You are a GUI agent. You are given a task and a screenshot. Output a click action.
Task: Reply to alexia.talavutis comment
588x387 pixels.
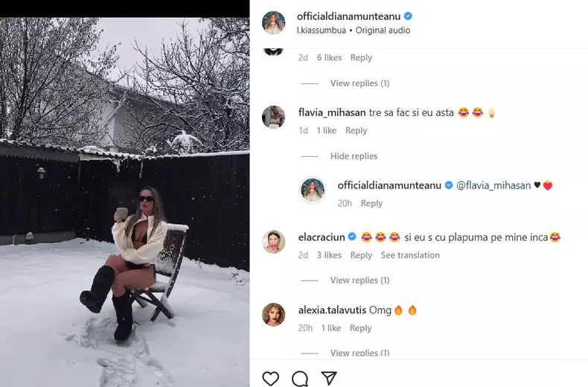coord(360,328)
